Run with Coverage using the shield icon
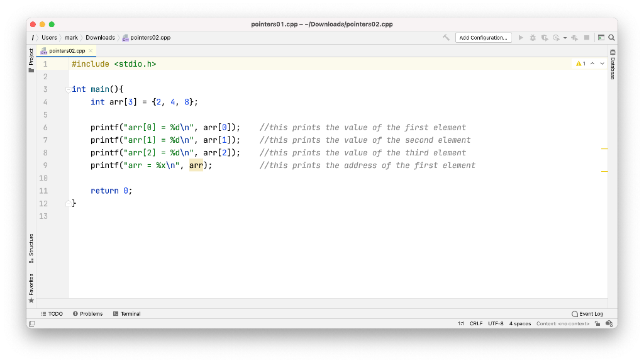Viewport: 644px width, 363px height. 545,37
